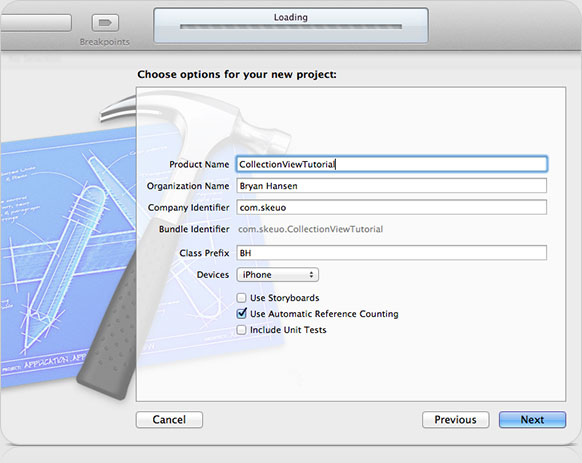Go back with the Previous button
Image resolution: width=582 pixels, height=463 pixels.
[x=455, y=420]
